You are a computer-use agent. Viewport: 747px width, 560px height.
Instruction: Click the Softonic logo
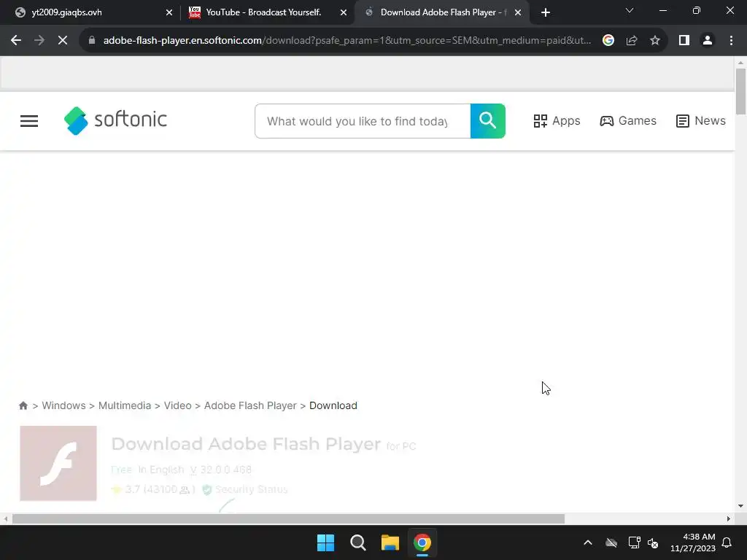pos(115,120)
